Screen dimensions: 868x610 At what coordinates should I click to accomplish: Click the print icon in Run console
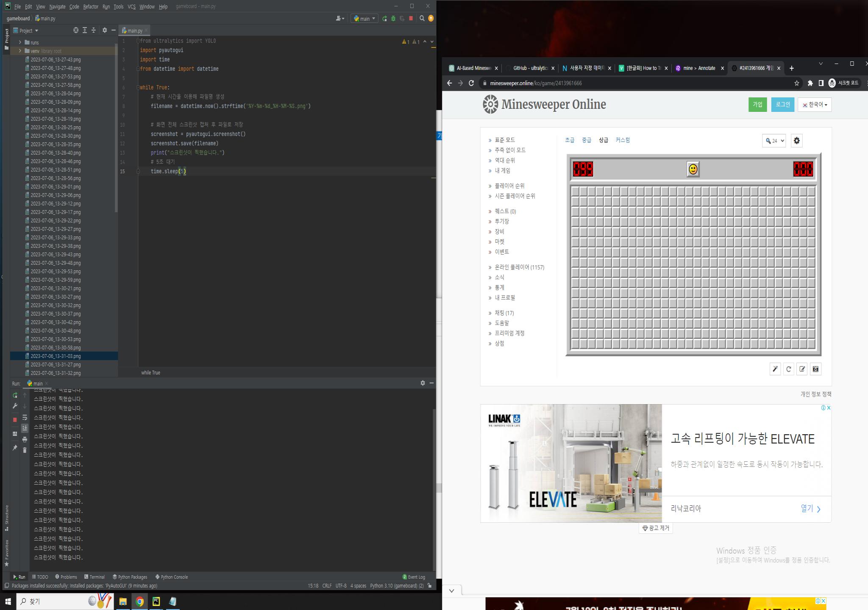click(x=25, y=439)
